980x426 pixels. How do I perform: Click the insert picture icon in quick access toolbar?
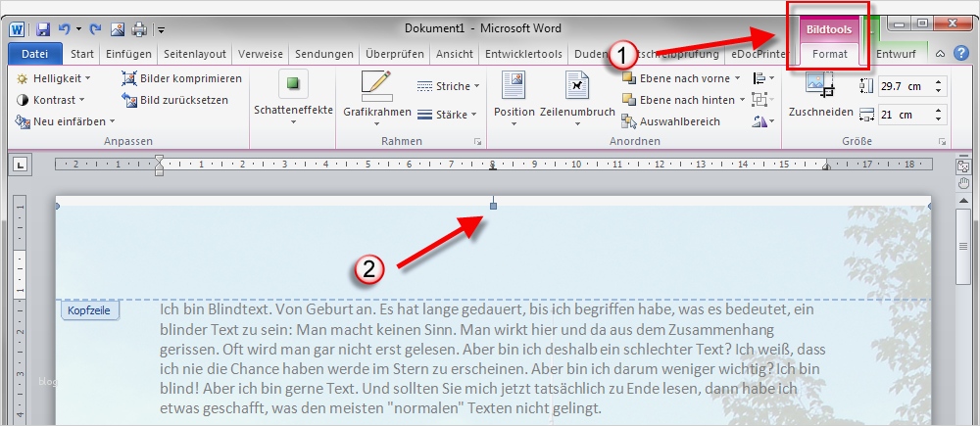(118, 28)
